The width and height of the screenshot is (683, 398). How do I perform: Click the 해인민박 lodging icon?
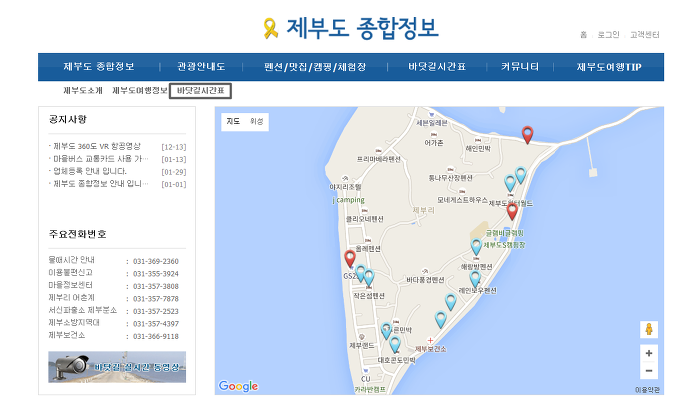[x=478, y=141]
